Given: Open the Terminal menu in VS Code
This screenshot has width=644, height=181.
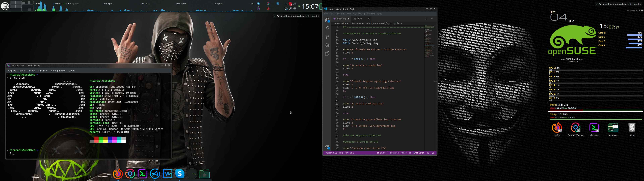Looking at the screenshot, I should (371, 14).
